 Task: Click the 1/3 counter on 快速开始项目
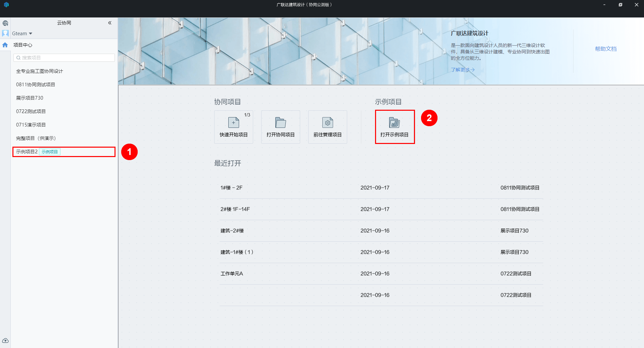click(x=247, y=115)
